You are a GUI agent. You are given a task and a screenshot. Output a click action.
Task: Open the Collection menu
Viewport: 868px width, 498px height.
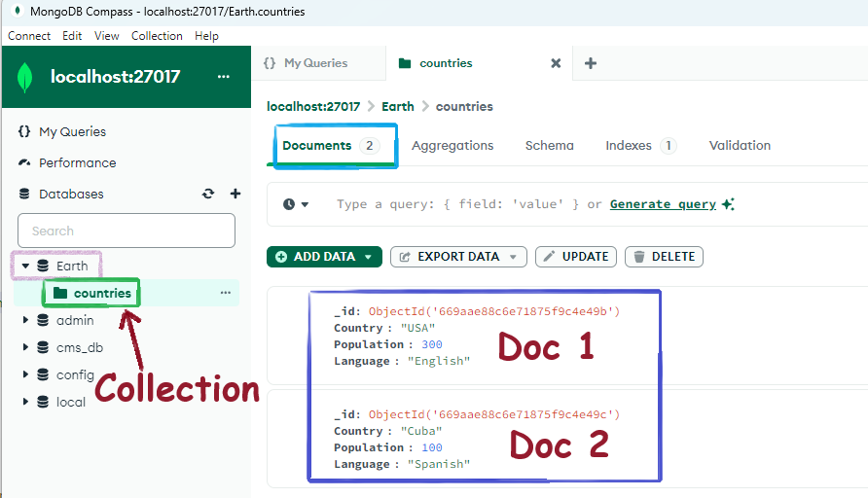[x=157, y=36]
